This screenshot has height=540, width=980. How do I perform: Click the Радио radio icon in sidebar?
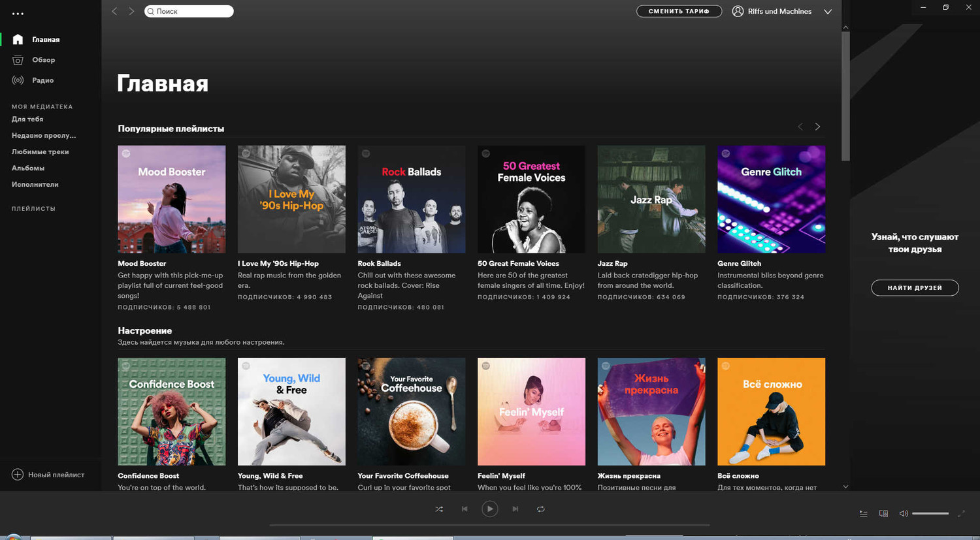[x=18, y=80]
